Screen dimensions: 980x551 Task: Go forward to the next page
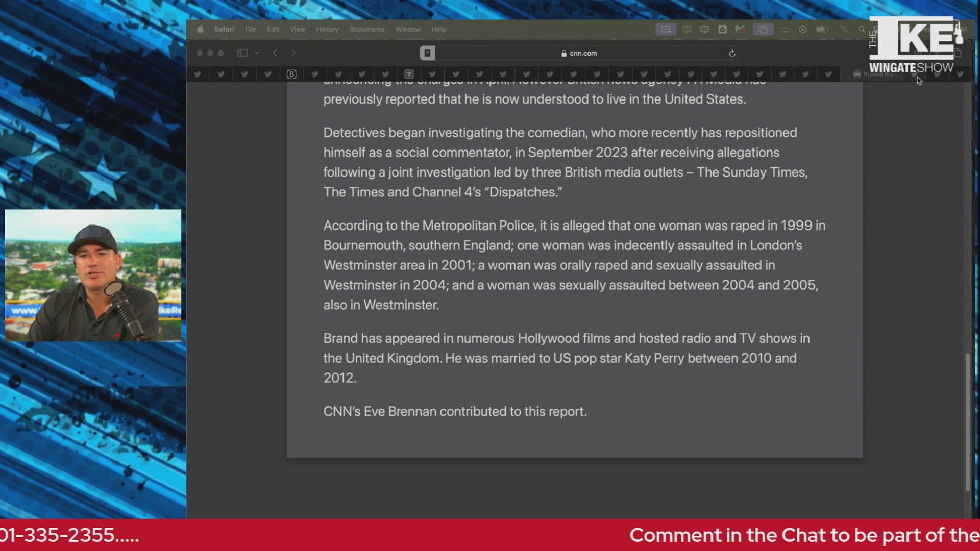293,53
